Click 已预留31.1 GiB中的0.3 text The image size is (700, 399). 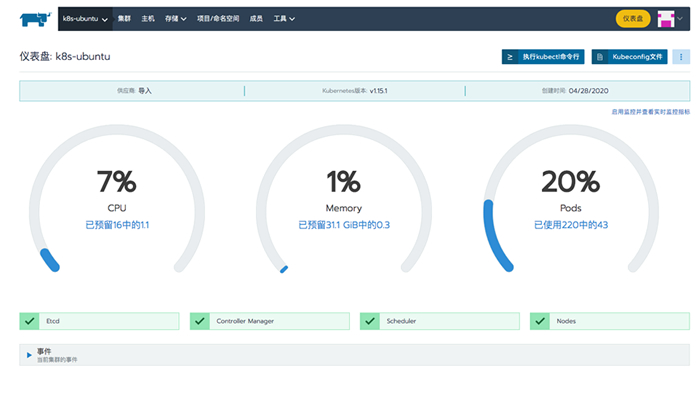344,225
